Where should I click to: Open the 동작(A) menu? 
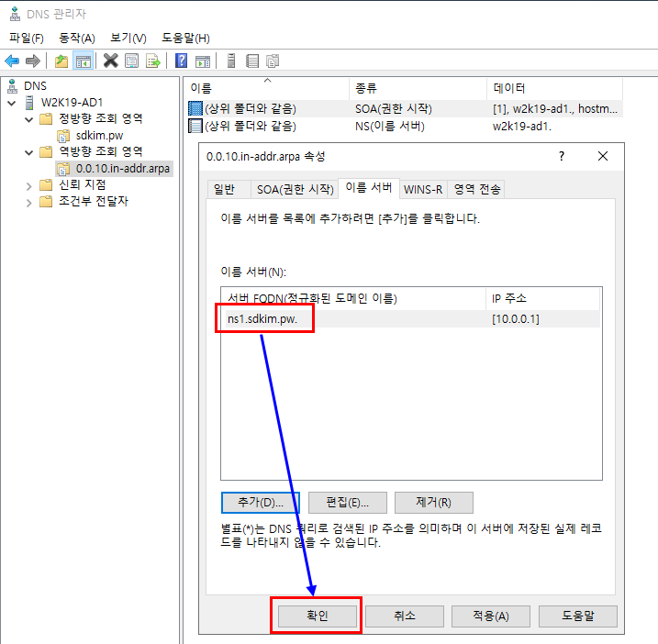click(77, 39)
